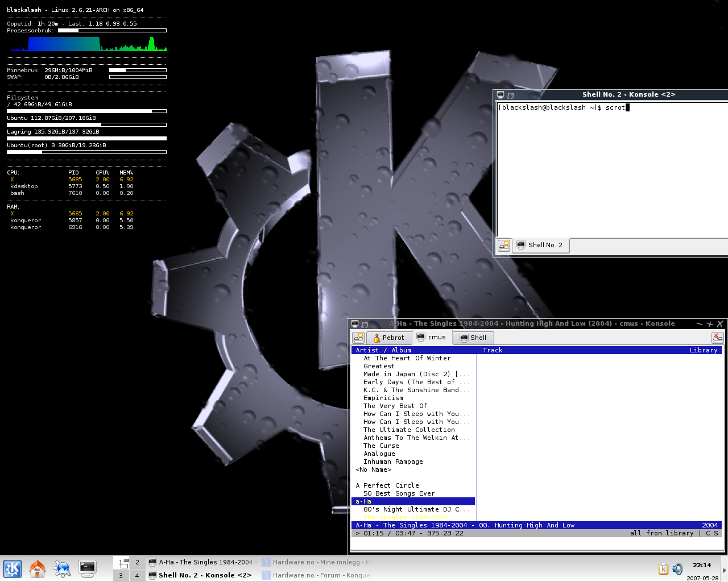Click the new session icon in cmus Konsole
Viewport: 728px width, 582px height.
click(358, 338)
